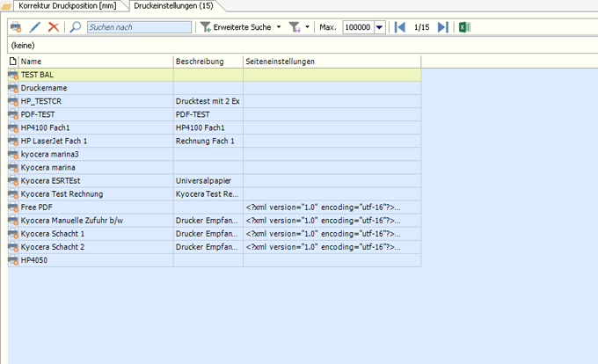Click the Suchen nach search field
The width and height of the screenshot is (598, 364).
(x=139, y=27)
